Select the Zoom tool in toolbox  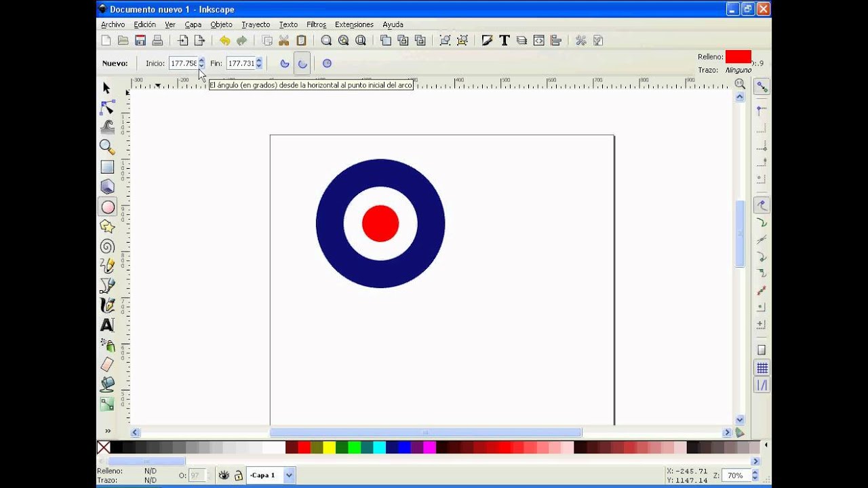(107, 147)
